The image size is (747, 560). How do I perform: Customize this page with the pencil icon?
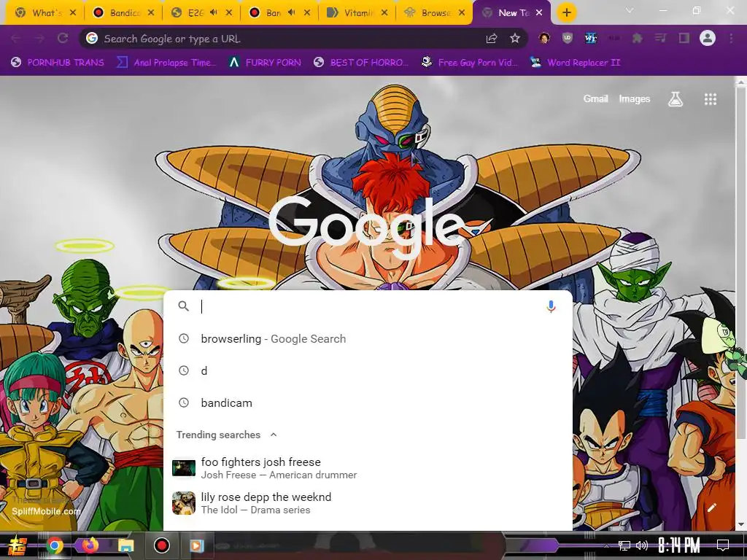pyautogui.click(x=712, y=507)
